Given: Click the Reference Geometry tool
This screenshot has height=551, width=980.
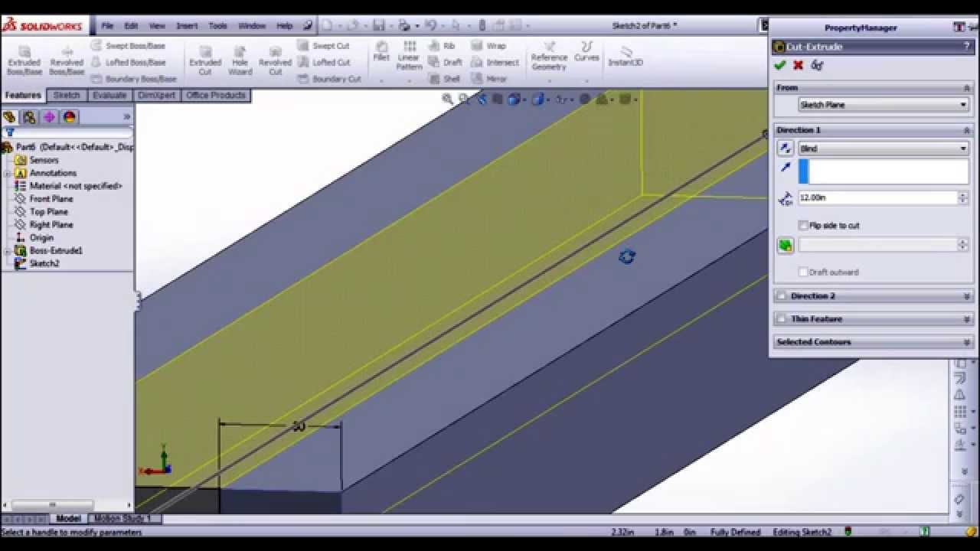Looking at the screenshot, I should pyautogui.click(x=549, y=56).
